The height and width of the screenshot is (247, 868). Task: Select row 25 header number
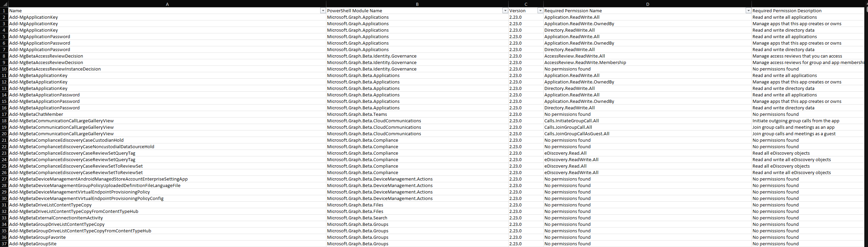[4, 166]
